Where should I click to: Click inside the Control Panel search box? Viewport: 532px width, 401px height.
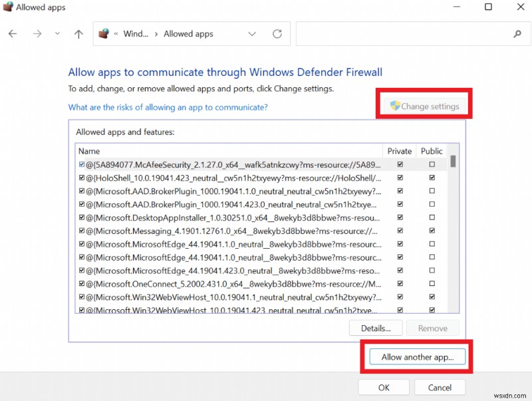point(413,34)
